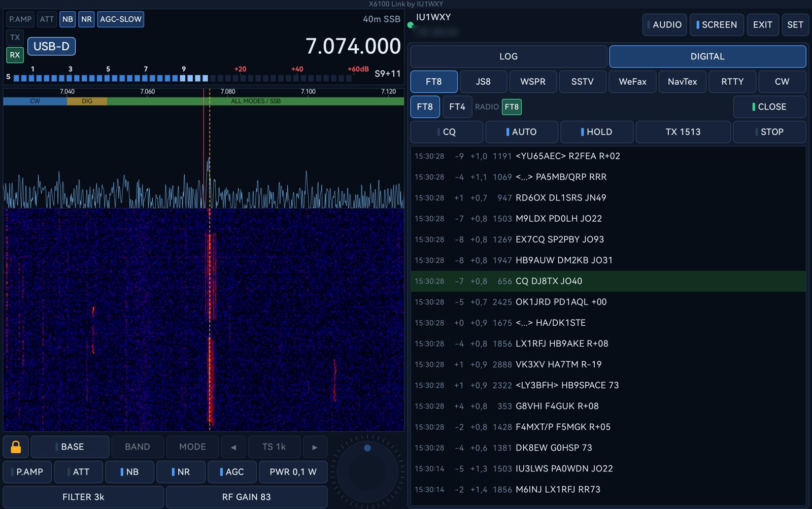The image size is (812, 509).
Task: Select the SSTV mode tab
Action: (583, 81)
